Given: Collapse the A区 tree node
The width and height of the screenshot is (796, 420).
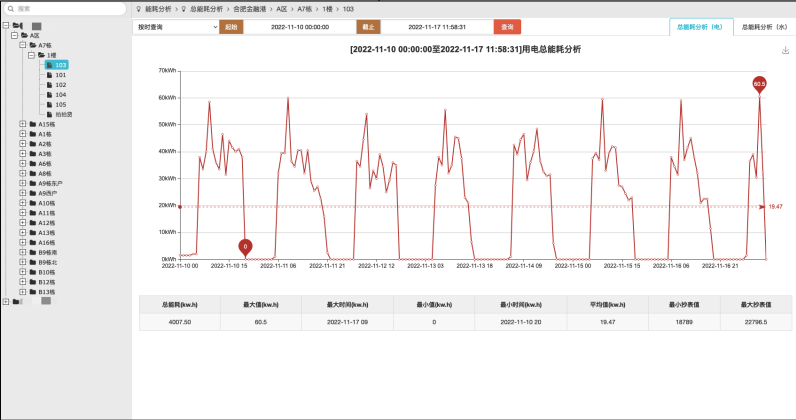Looking at the screenshot, I should point(14,35).
